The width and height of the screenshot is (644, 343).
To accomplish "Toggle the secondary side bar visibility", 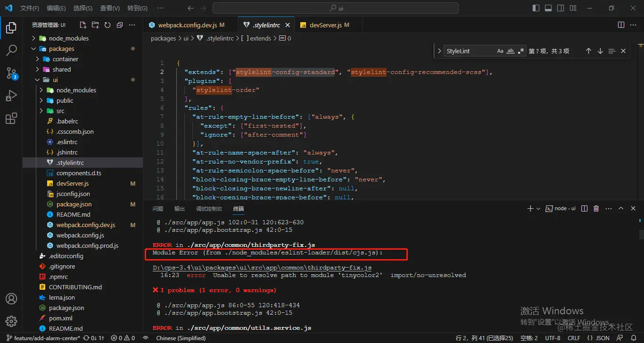I will point(561,8).
